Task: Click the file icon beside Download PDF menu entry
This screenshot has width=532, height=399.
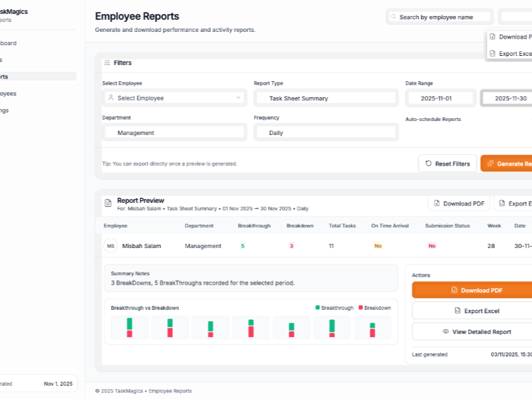Action: pyautogui.click(x=492, y=37)
